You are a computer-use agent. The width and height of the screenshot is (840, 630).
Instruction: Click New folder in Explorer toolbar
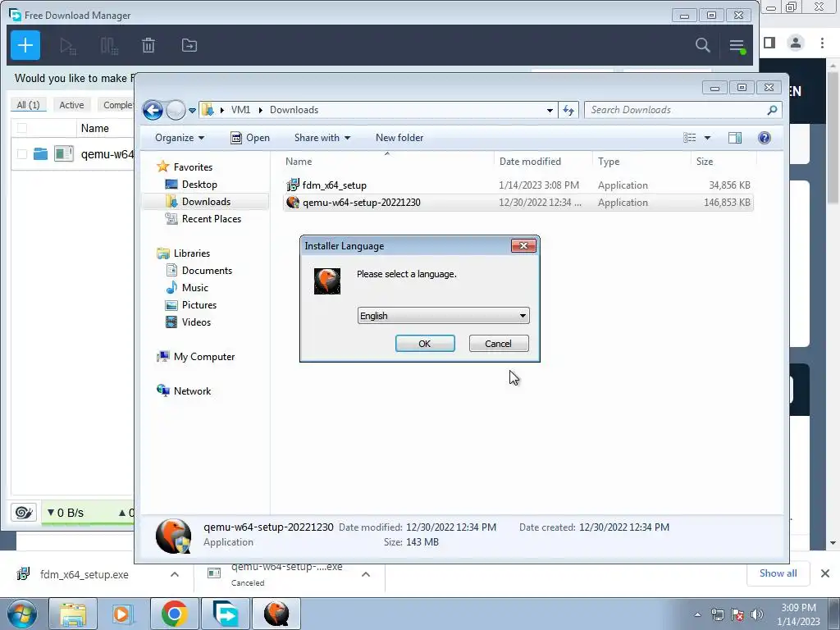[x=399, y=138]
